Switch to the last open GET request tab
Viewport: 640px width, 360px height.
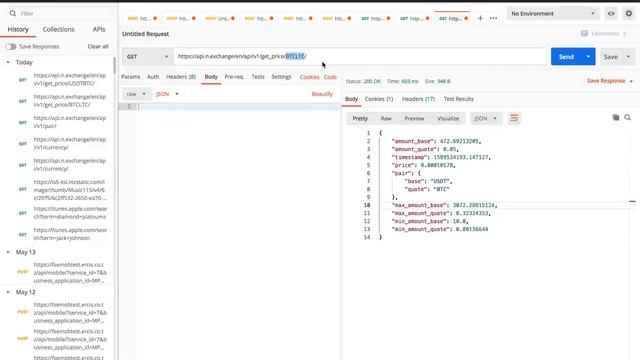pos(453,18)
